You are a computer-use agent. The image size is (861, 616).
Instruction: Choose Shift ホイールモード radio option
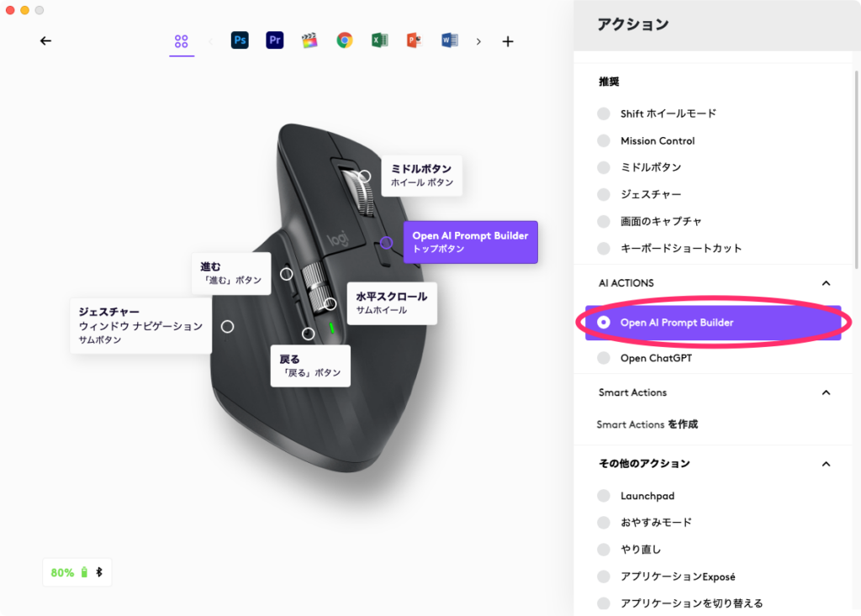[604, 113]
